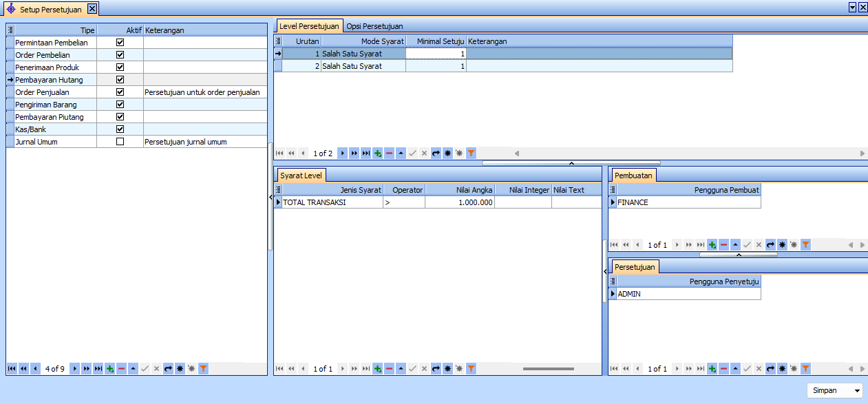
Task: Add new Syarat Level record
Action: 378,369
